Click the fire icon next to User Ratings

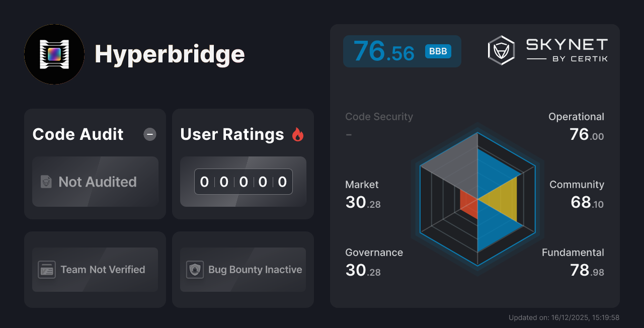point(298,134)
